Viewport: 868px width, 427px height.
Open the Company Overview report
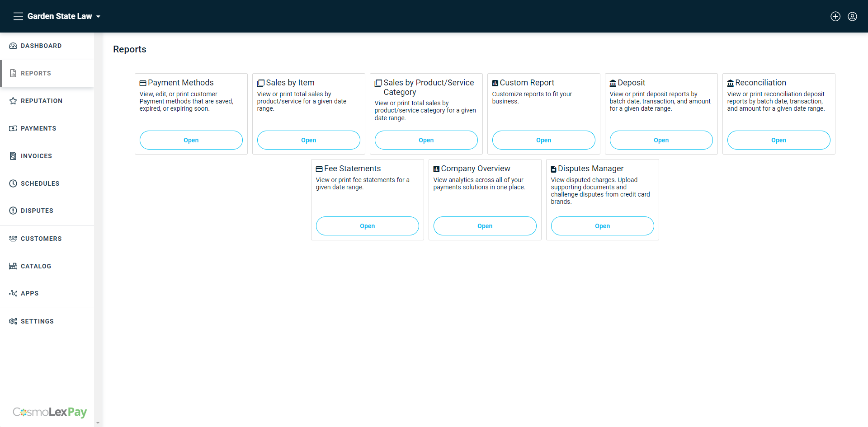coord(485,226)
